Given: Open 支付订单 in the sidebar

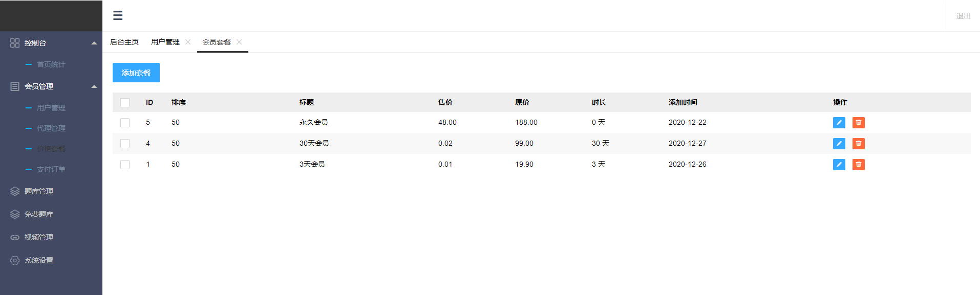Looking at the screenshot, I should tap(51, 169).
